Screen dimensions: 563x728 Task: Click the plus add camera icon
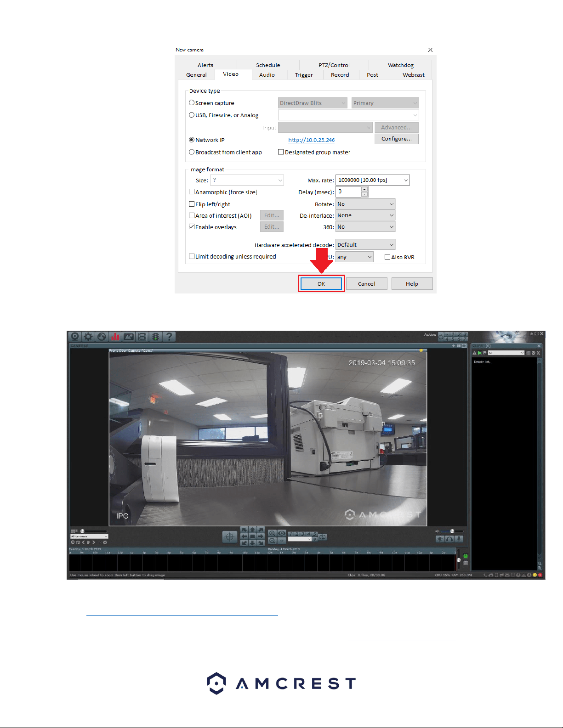coord(454,345)
